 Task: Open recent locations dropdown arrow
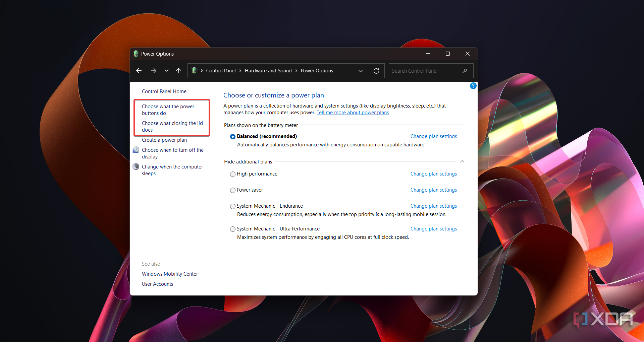tap(166, 71)
